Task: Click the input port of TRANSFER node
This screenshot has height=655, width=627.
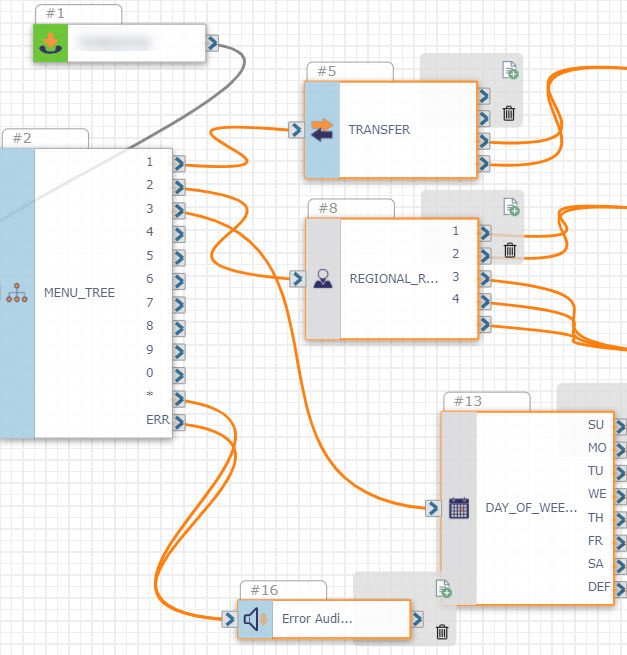Action: click(295, 129)
